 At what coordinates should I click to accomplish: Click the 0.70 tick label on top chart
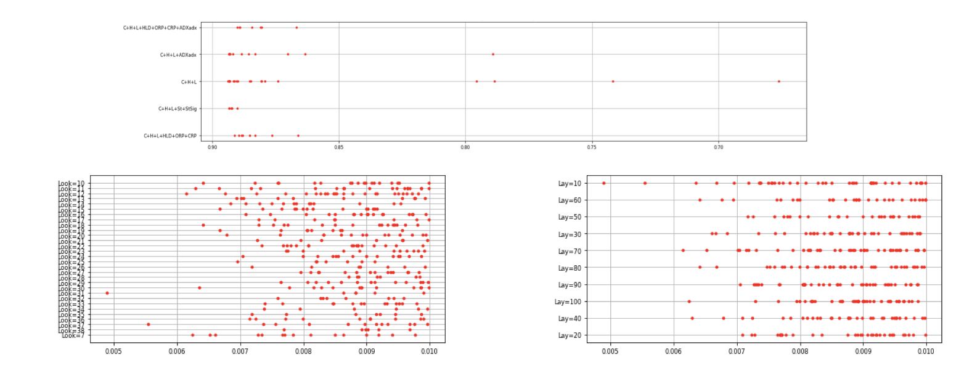tap(718, 148)
